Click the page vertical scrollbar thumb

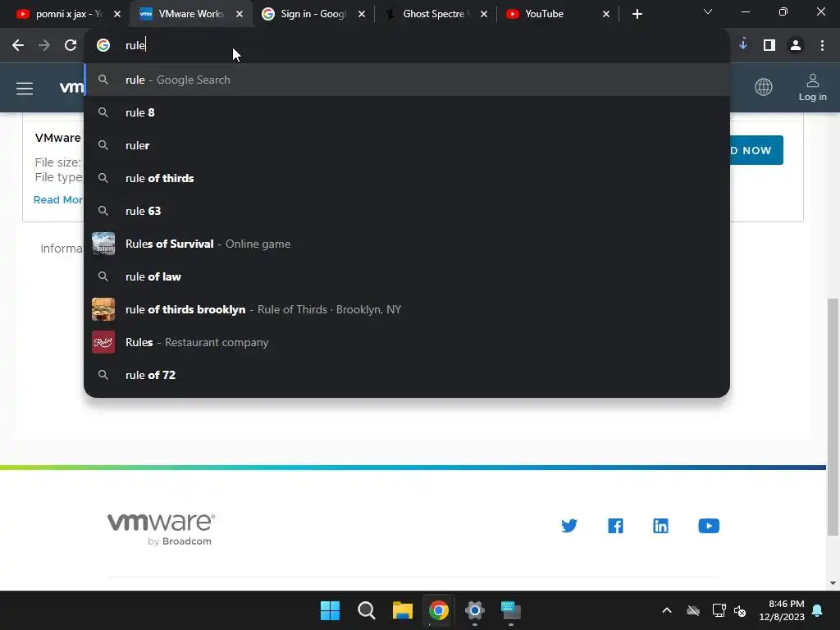(833, 416)
